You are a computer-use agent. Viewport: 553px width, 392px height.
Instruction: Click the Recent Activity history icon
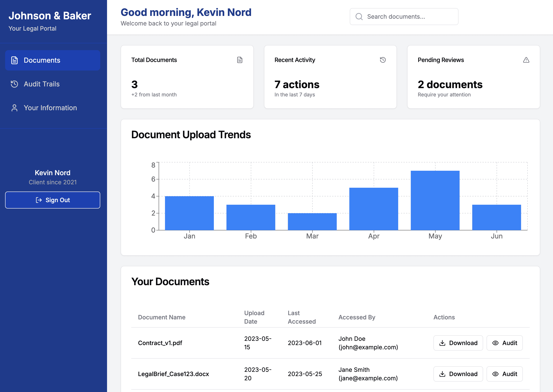click(x=383, y=60)
